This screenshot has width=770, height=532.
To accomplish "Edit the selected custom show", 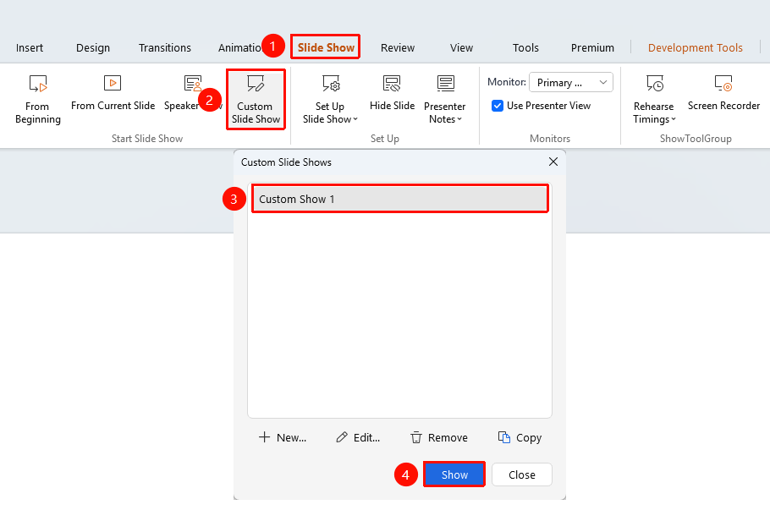I will (x=358, y=437).
